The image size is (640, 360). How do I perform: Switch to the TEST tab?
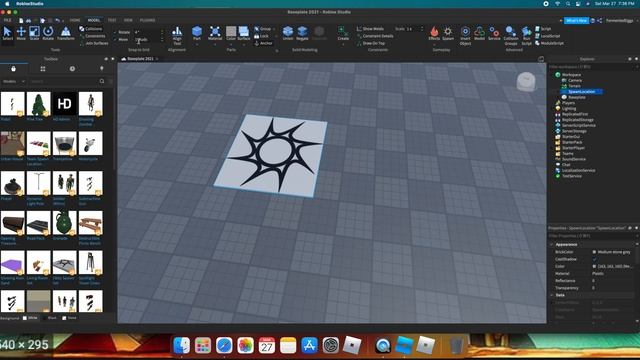112,20
